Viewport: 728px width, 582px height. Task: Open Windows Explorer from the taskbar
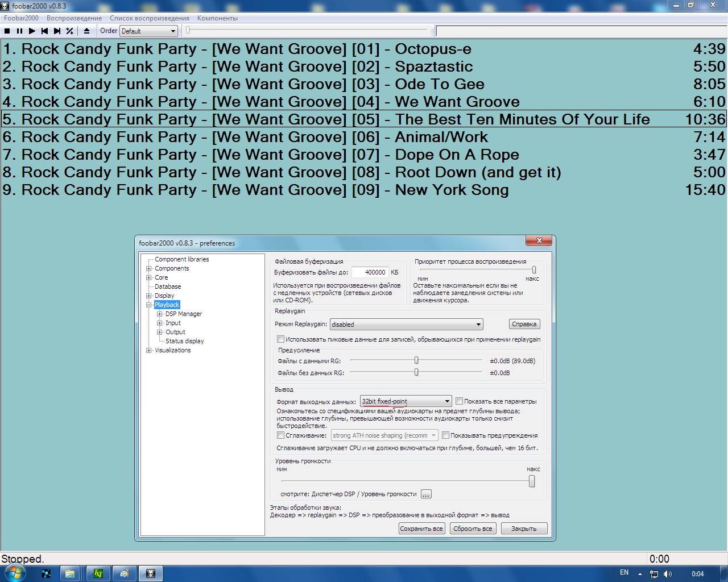(70, 574)
